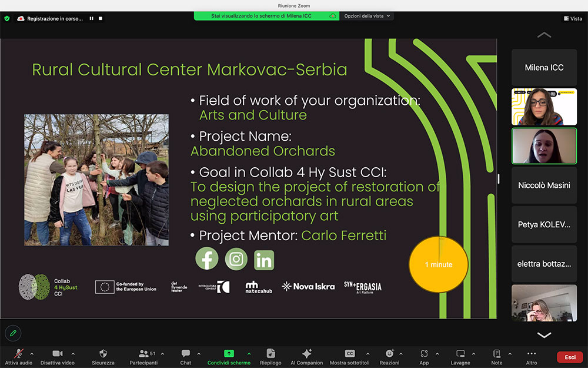The width and height of the screenshot is (588, 368).
Task: Open the Note tool
Action: click(x=497, y=354)
